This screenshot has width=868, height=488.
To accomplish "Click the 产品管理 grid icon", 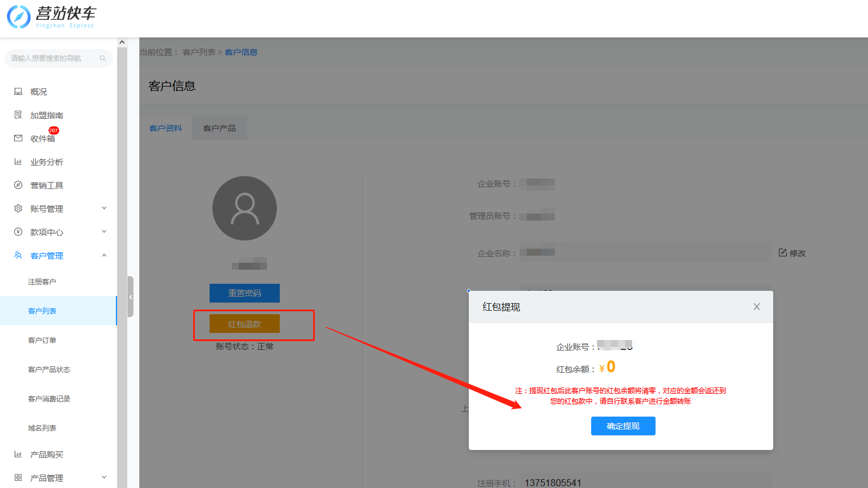I will click(x=18, y=478).
